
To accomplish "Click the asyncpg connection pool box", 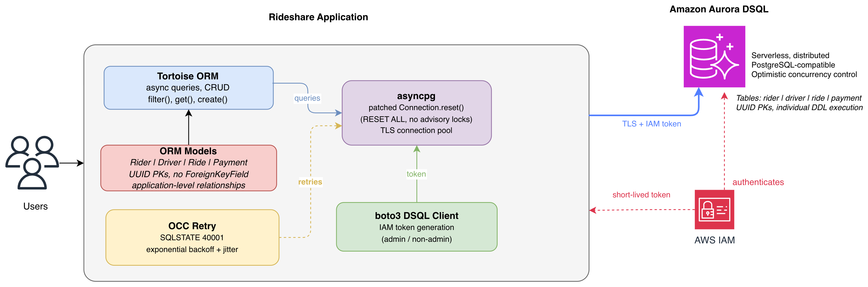I will pos(417,113).
